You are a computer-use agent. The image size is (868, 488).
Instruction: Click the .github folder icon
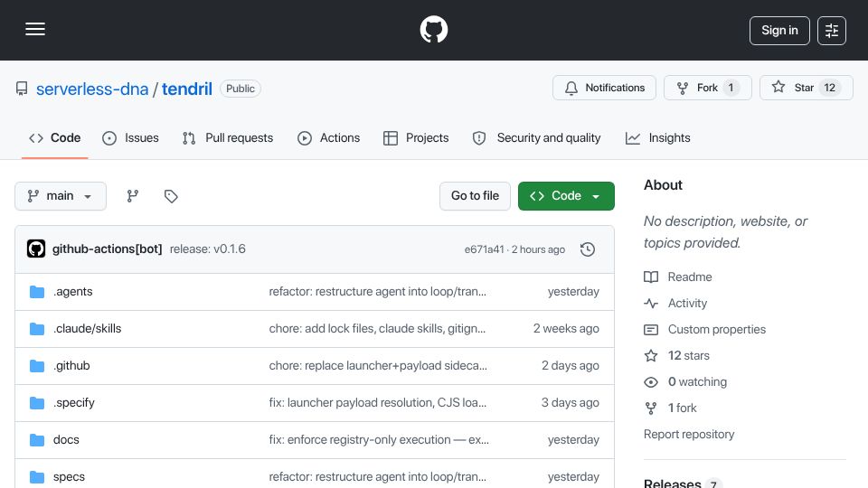click(37, 366)
